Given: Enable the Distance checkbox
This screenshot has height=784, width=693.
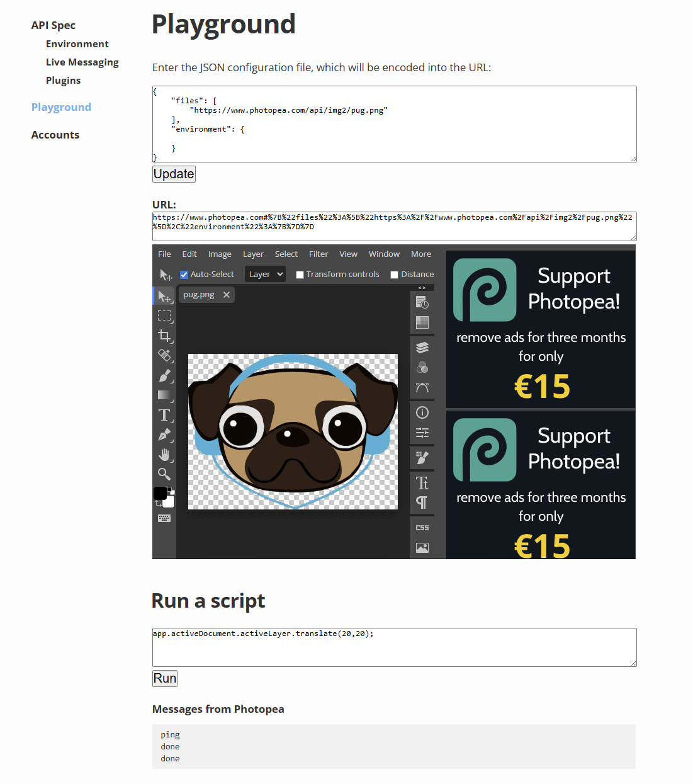Looking at the screenshot, I should (394, 275).
